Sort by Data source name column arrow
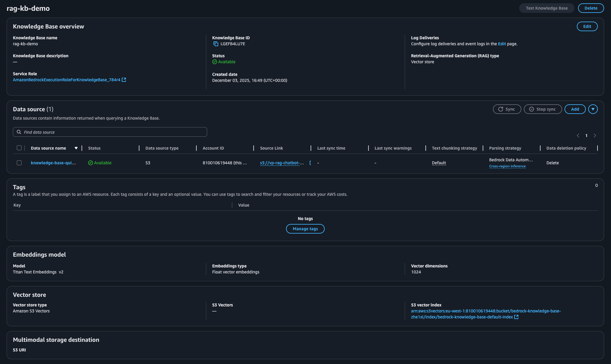The height and width of the screenshot is (364, 611). [x=76, y=148]
